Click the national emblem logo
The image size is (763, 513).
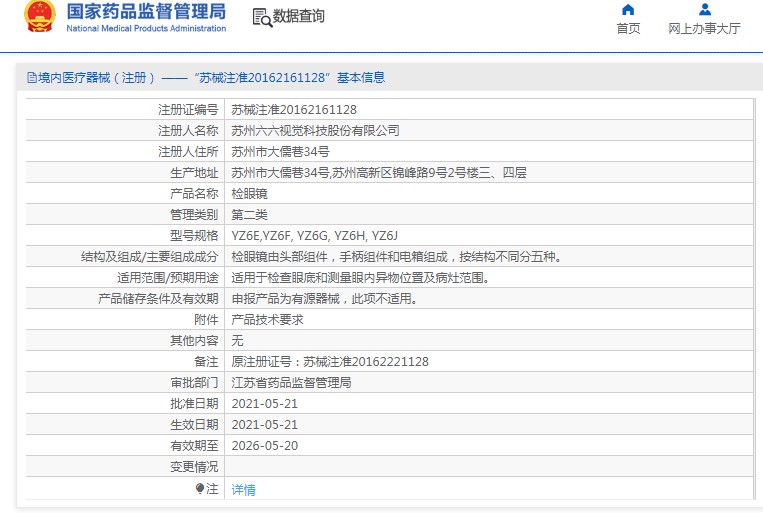40,16
